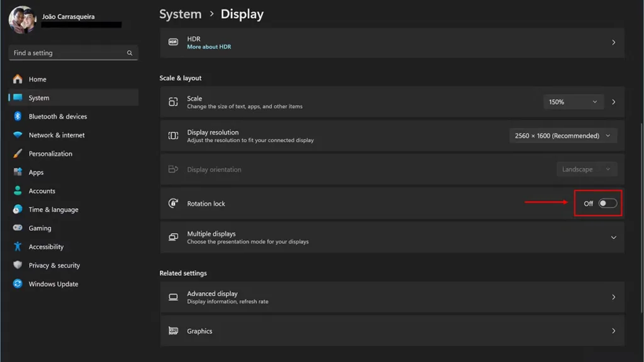Expand the Multiple displays section

pos(613,237)
